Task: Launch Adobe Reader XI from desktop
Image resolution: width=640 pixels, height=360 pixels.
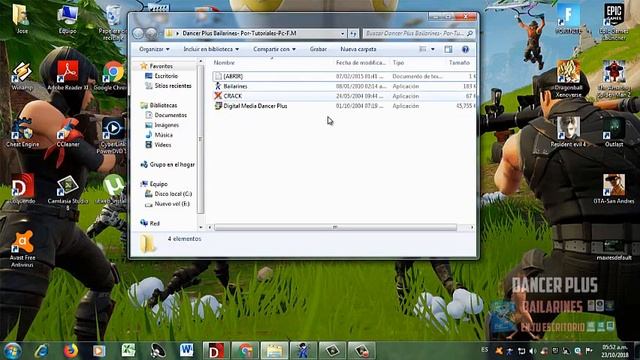Action: (x=68, y=75)
